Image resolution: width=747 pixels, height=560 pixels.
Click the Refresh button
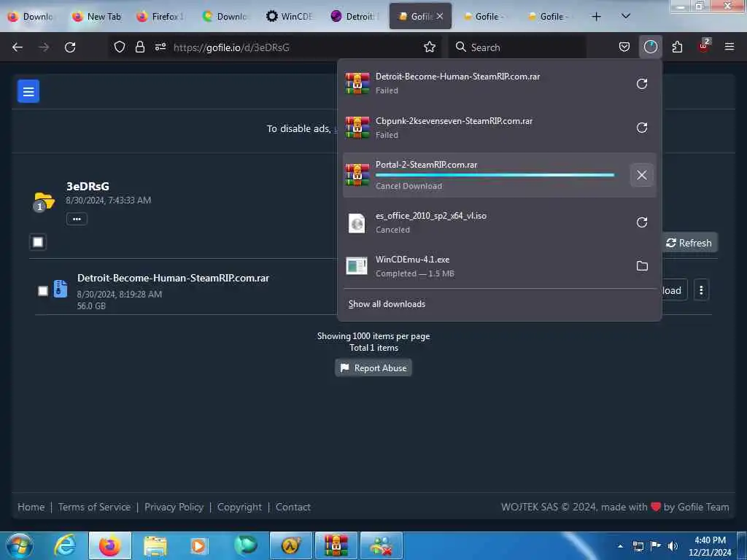pyautogui.click(x=689, y=243)
